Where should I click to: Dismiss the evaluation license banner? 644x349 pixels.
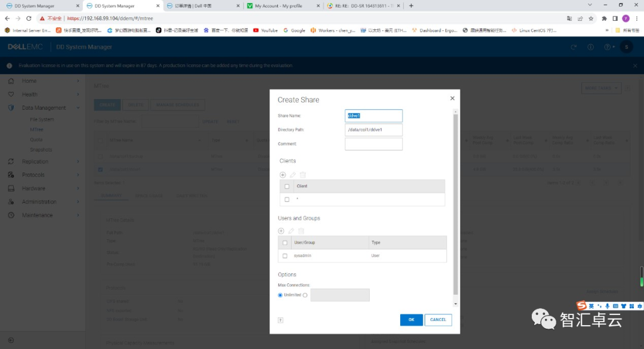(x=635, y=66)
